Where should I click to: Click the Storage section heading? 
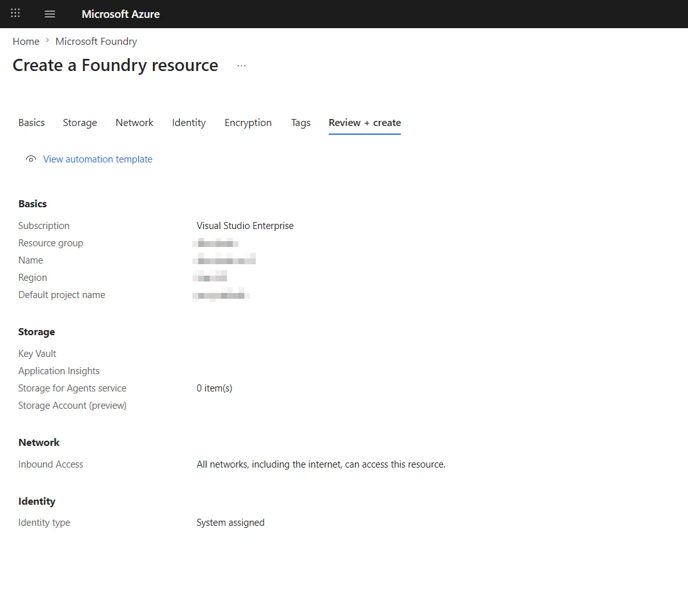[36, 332]
